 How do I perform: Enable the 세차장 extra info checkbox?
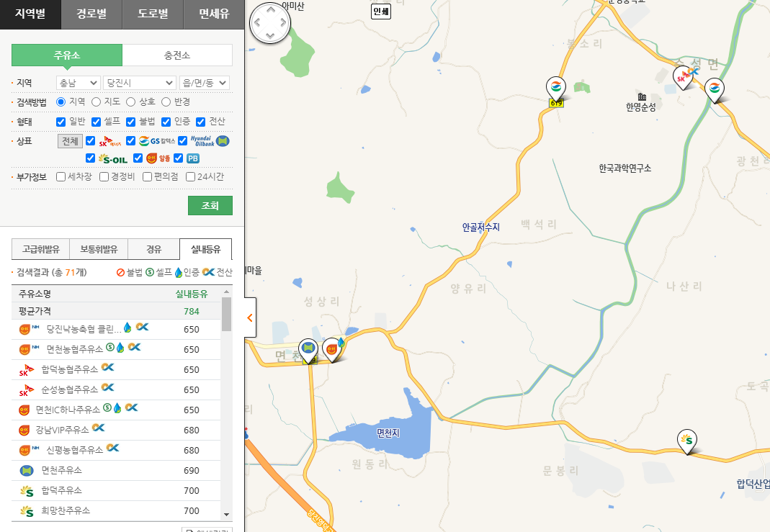pyautogui.click(x=61, y=176)
